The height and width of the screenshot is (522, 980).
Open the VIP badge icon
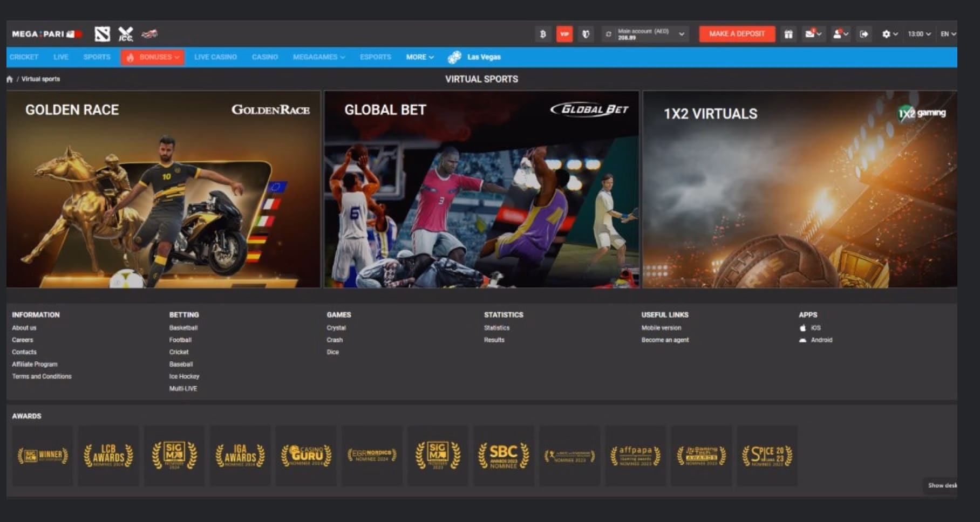point(564,34)
